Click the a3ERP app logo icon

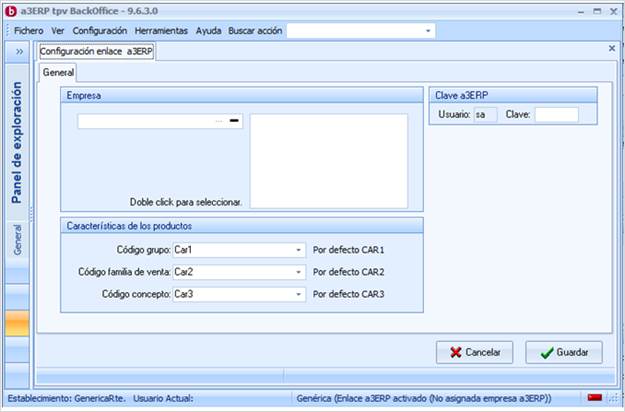[10, 11]
